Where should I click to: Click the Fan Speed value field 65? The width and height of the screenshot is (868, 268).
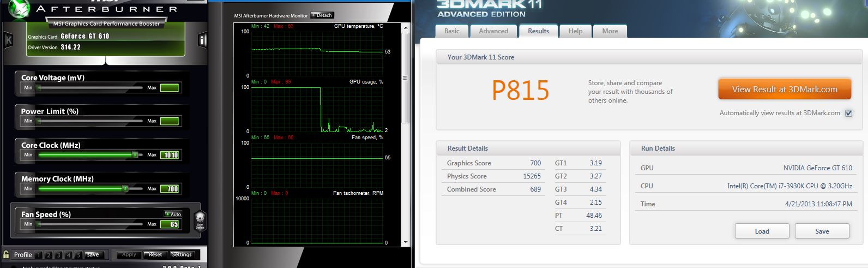pos(170,224)
